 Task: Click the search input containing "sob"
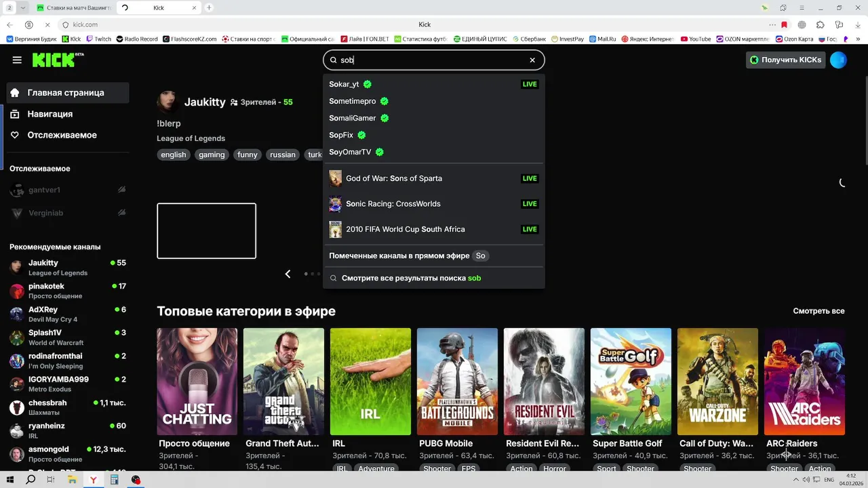(433, 60)
